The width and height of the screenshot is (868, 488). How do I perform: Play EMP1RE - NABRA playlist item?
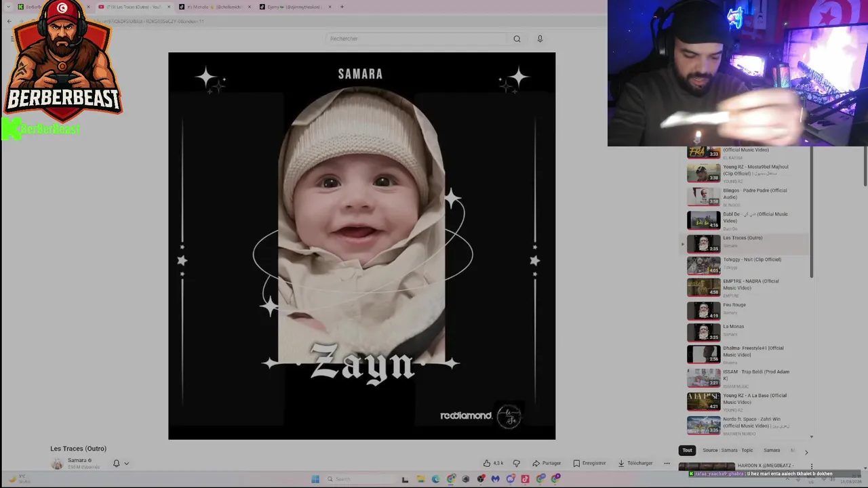[745, 287]
